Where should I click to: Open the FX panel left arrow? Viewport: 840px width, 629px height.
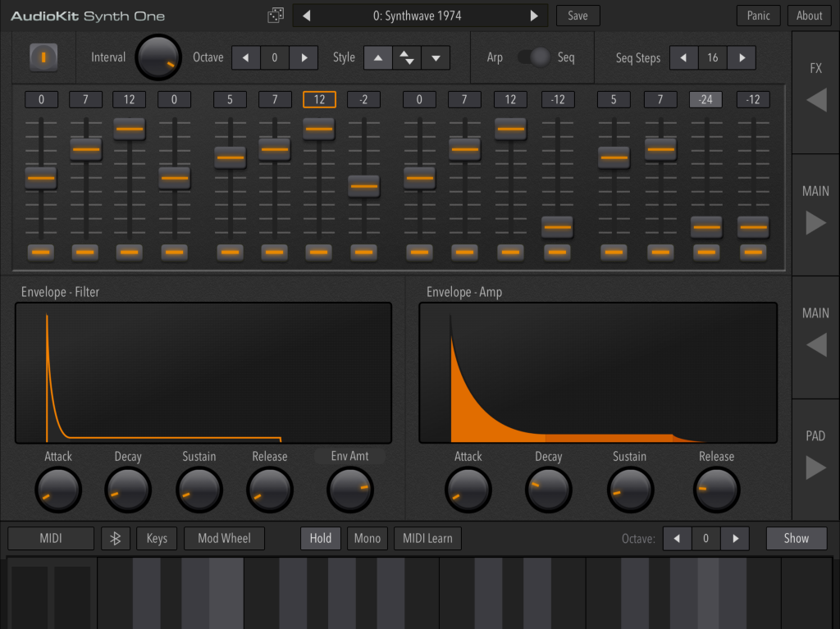click(815, 100)
